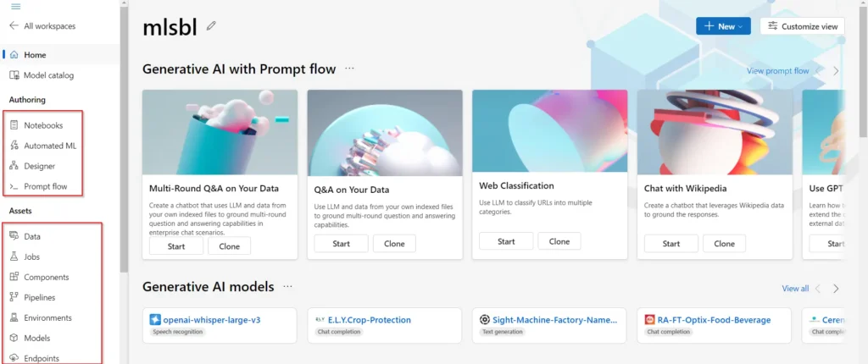Select the Pipelines sidebar icon
The image size is (868, 364).
(14, 297)
